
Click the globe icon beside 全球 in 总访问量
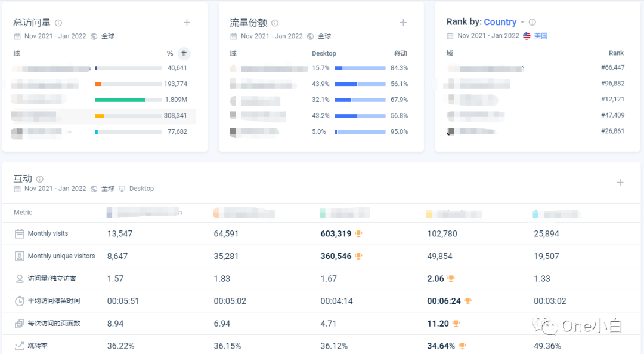(x=92, y=36)
